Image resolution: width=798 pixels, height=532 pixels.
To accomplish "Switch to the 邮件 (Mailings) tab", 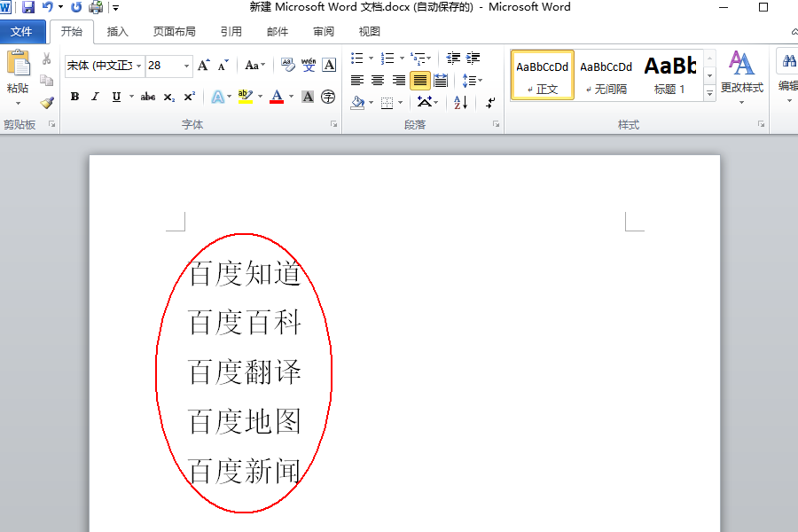I will [278, 32].
